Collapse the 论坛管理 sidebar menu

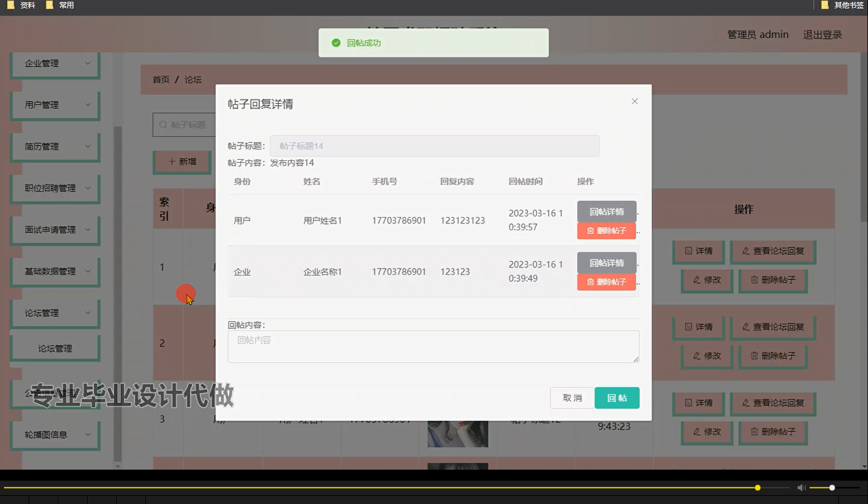pos(54,313)
